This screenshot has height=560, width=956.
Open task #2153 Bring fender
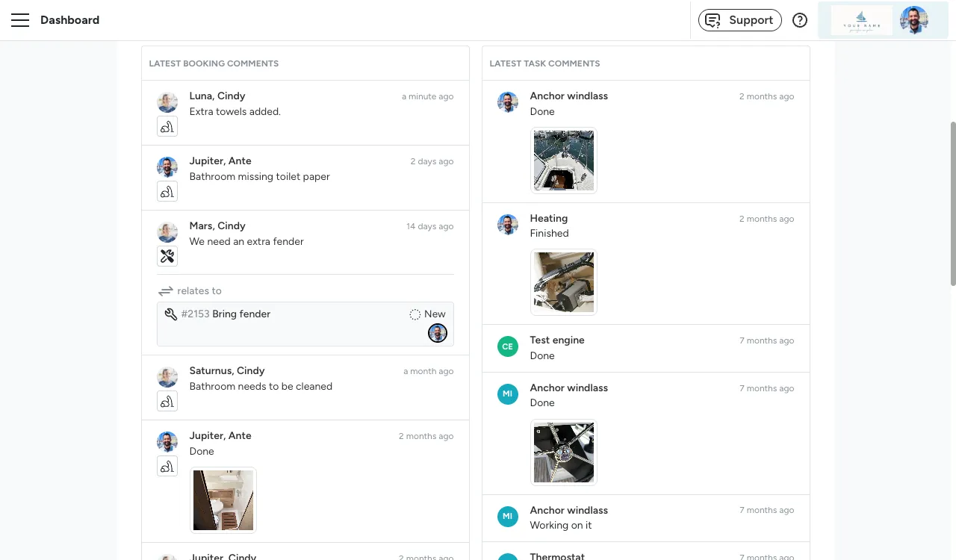click(x=240, y=314)
